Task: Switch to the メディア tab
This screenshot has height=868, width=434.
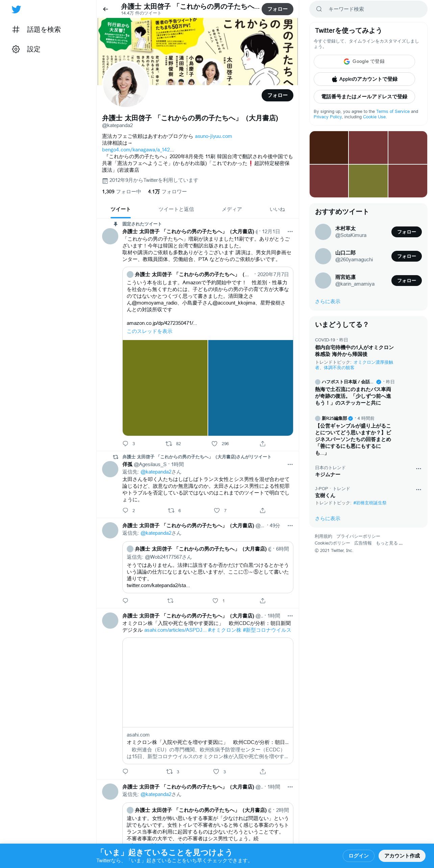Action: [232, 209]
